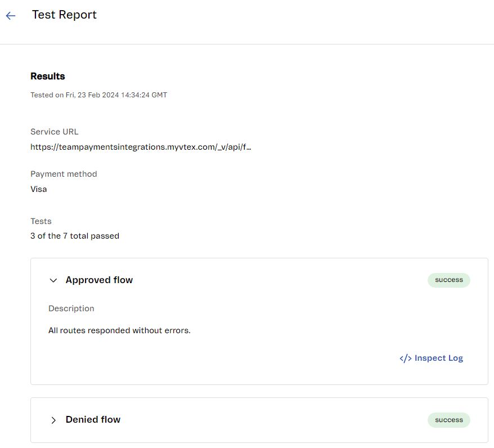Image resolution: width=494 pixels, height=448 pixels.
Task: Select the Visa payment method text
Action: tap(38, 189)
